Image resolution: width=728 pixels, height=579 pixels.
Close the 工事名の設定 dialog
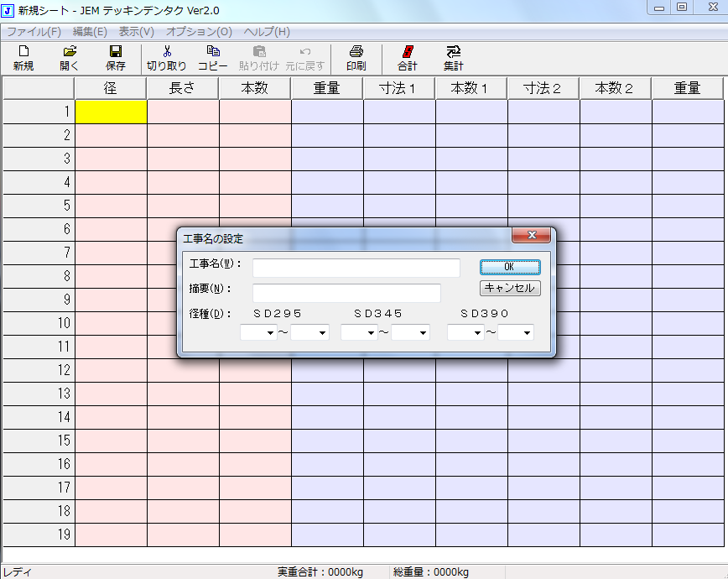tap(531, 235)
